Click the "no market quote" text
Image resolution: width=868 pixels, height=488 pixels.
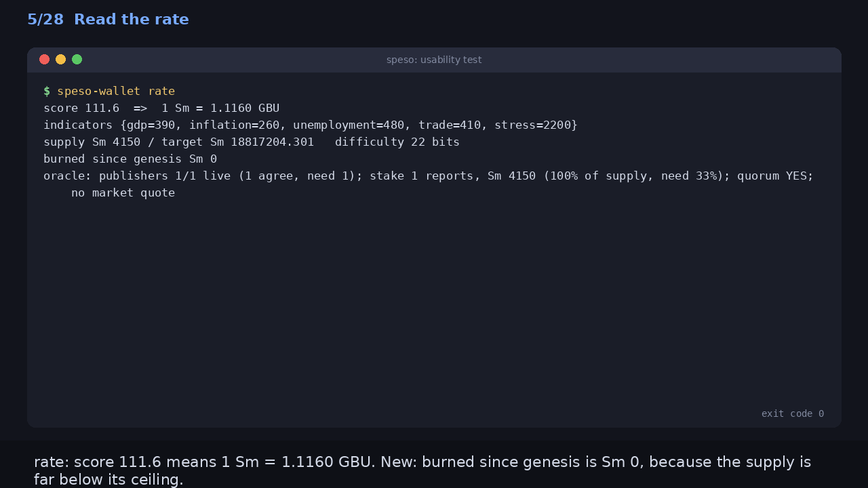pyautogui.click(x=123, y=192)
